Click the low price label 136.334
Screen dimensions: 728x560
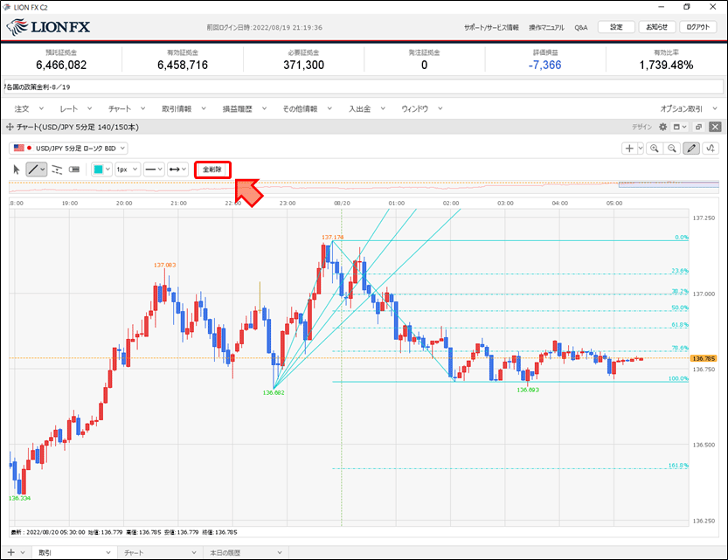point(19,498)
